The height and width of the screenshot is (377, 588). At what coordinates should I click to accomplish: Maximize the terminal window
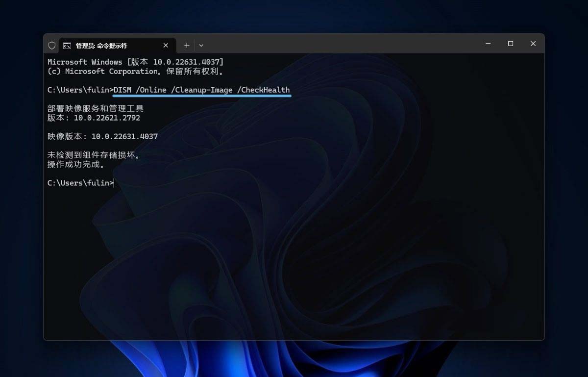click(x=511, y=44)
